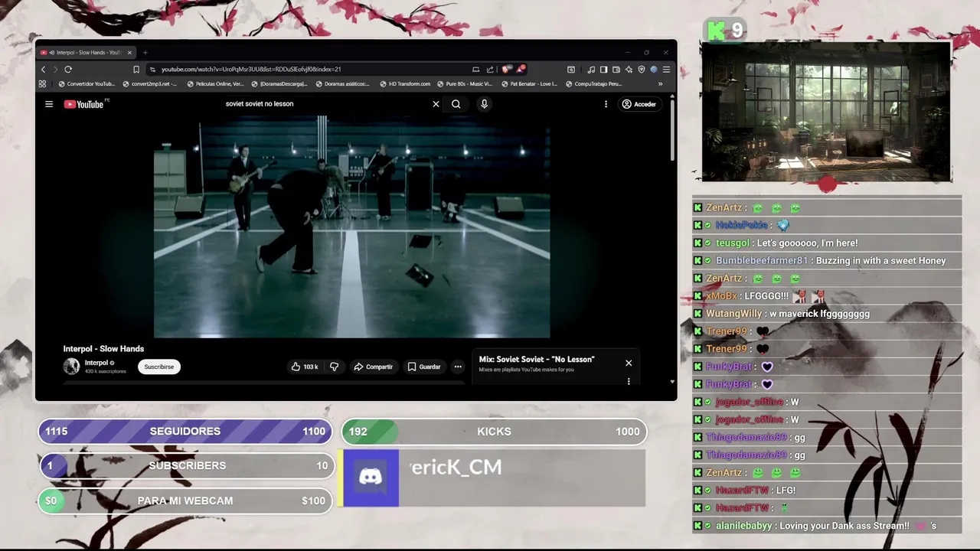Bookmark this page with the bookmark icon
Viewport: 980px width, 551px height.
point(136,69)
